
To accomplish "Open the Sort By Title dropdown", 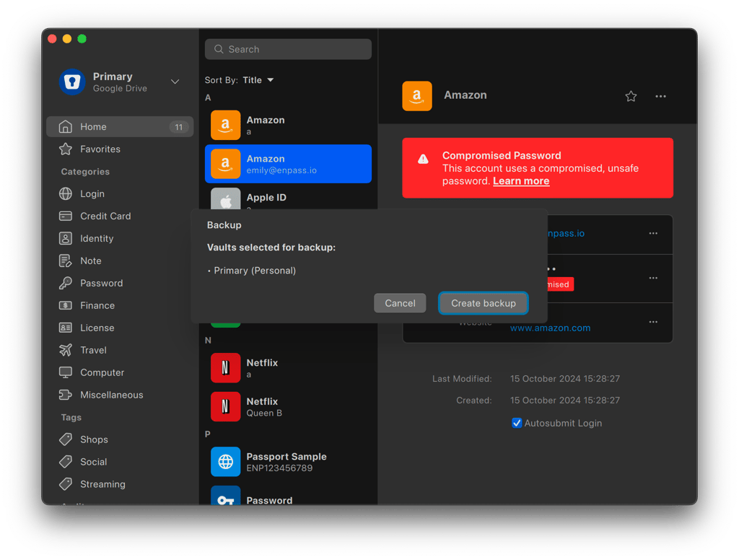I will coord(258,80).
